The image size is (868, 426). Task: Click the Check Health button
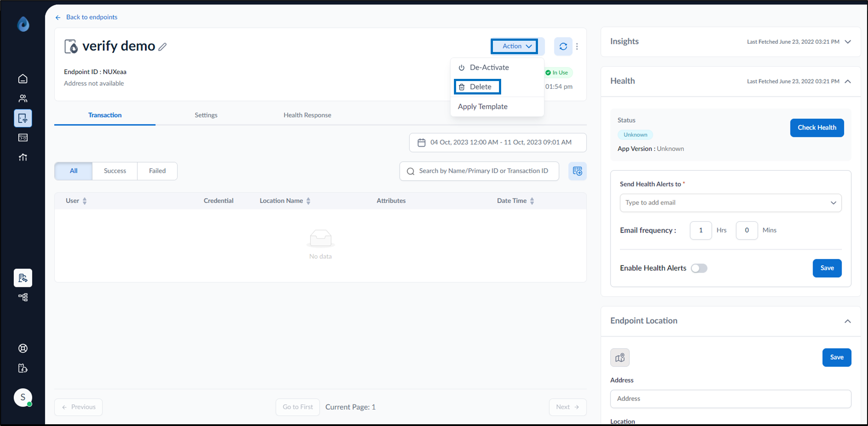817,128
